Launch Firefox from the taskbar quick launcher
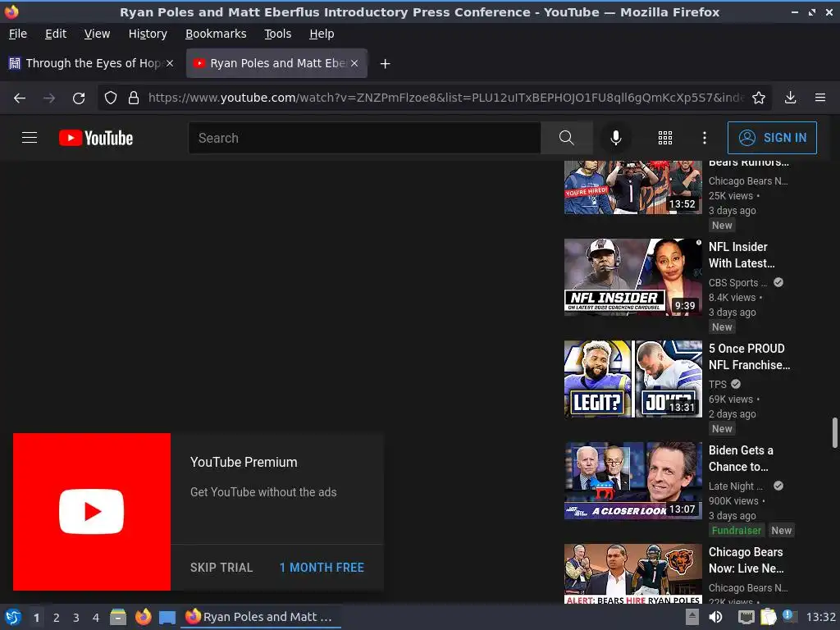The height and width of the screenshot is (630, 840). pos(143,617)
